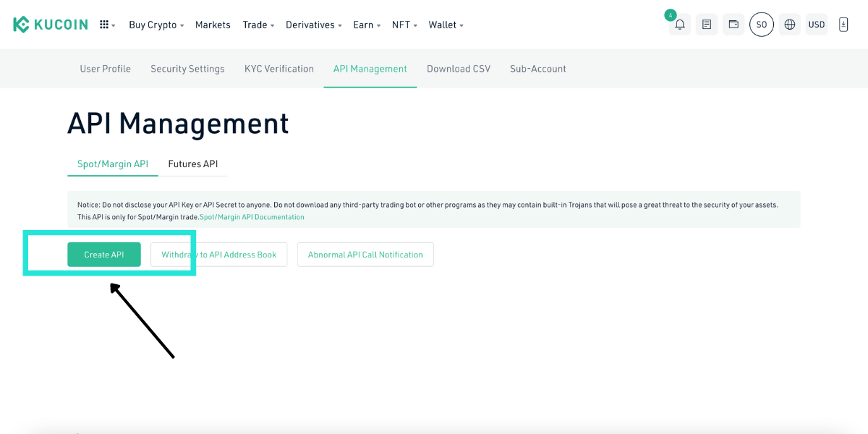Click Withdraw to API Address Book
This screenshot has height=434, width=868.
pyautogui.click(x=219, y=255)
